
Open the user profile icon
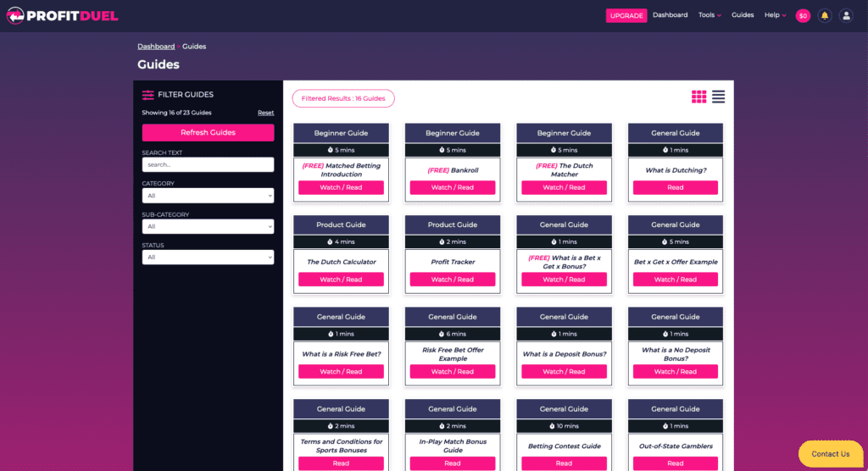tap(846, 15)
